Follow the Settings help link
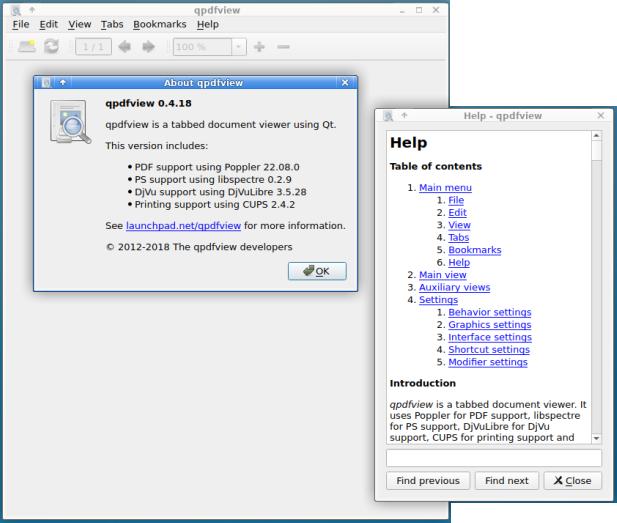The height and width of the screenshot is (523, 617). pyautogui.click(x=438, y=300)
